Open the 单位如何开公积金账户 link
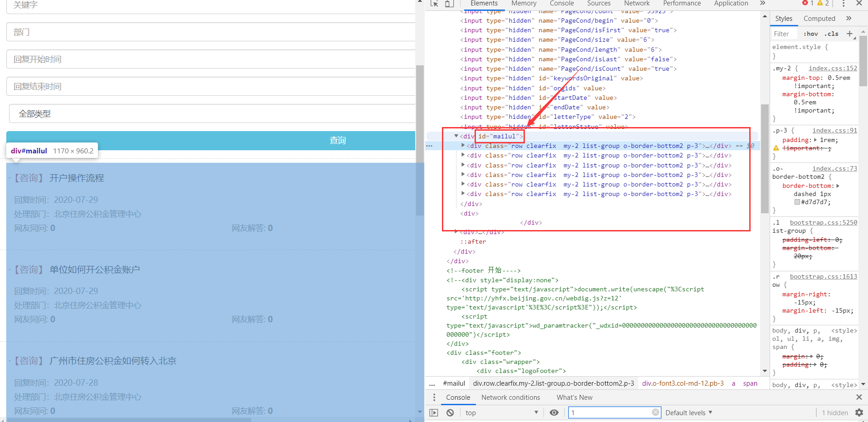 (95, 270)
